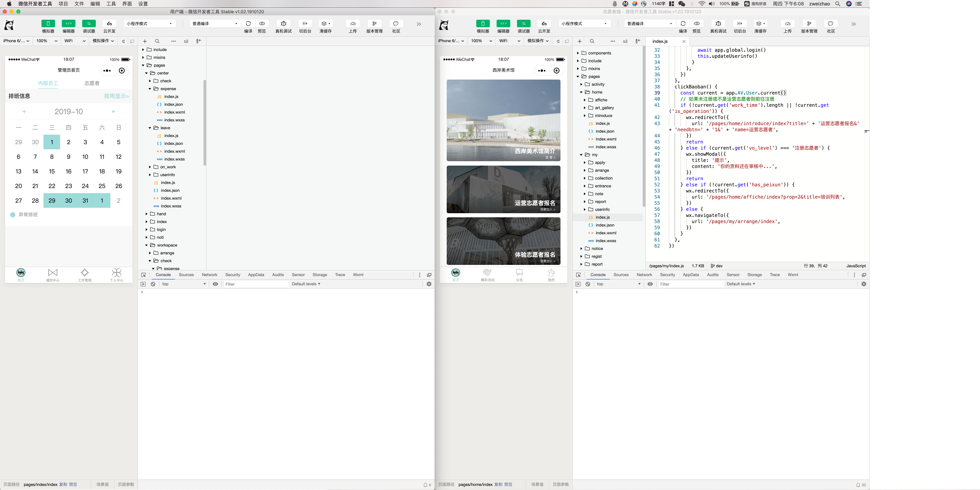
Task: Click the 上传 upload icon in right window
Action: tap(787, 23)
